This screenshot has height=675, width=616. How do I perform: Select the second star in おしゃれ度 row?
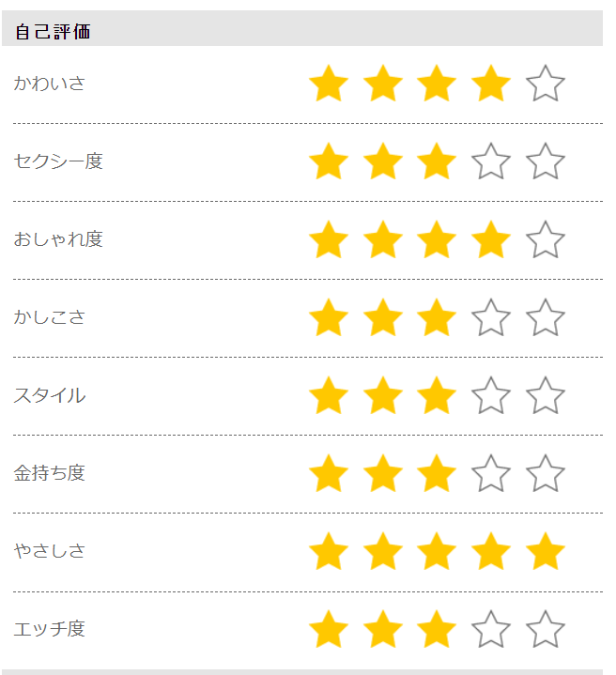[383, 240]
